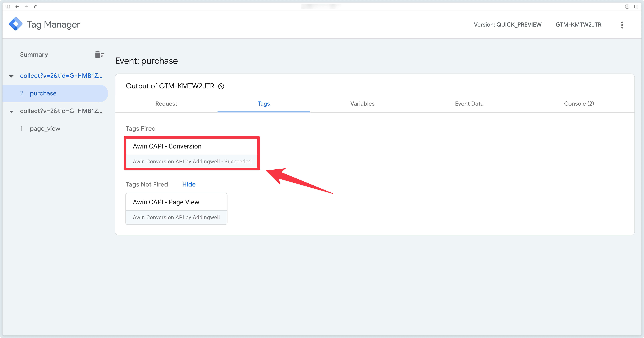
Task: Reload the page with the refresh icon
Action: [36, 7]
